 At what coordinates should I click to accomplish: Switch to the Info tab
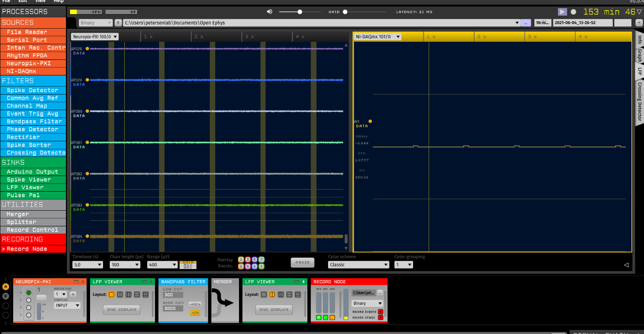click(x=640, y=40)
